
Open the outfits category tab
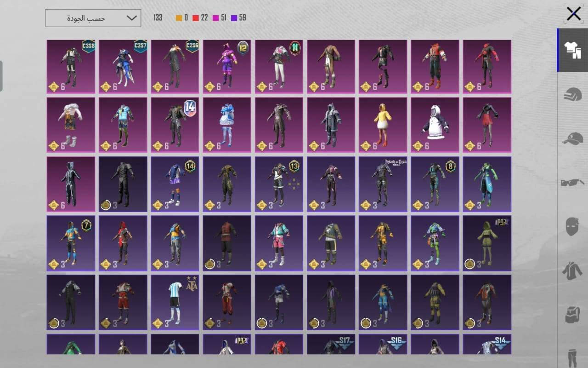click(x=572, y=50)
